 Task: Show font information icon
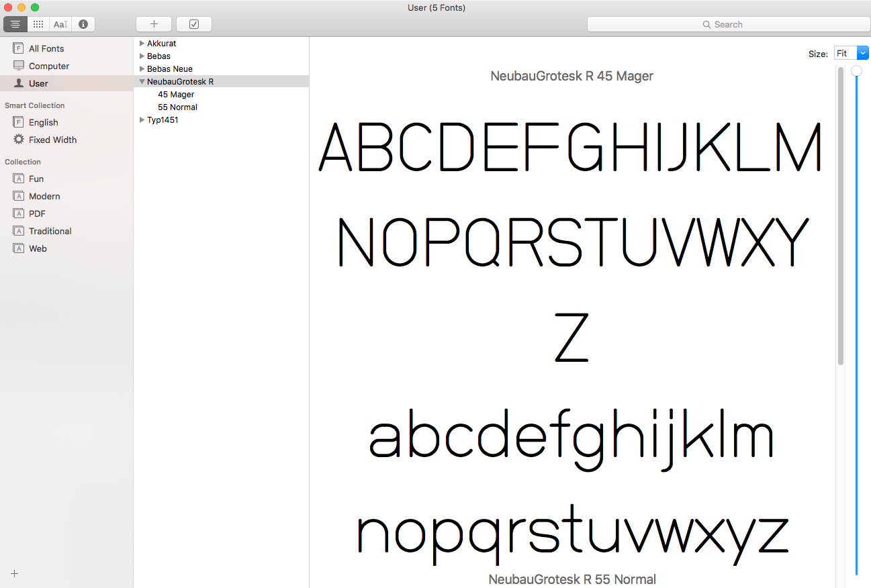tap(83, 24)
